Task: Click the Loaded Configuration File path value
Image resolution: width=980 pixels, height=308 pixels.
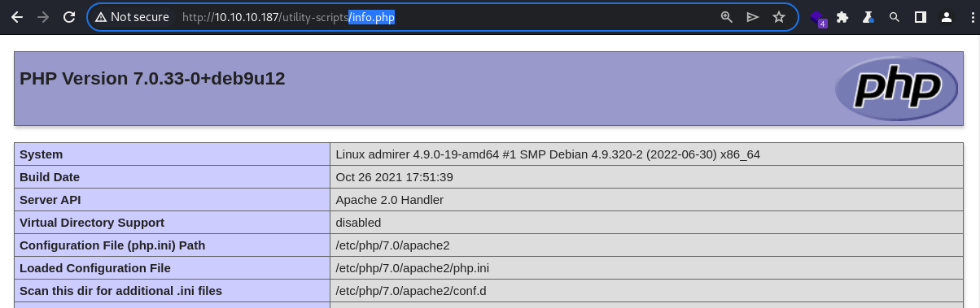Action: click(412, 268)
